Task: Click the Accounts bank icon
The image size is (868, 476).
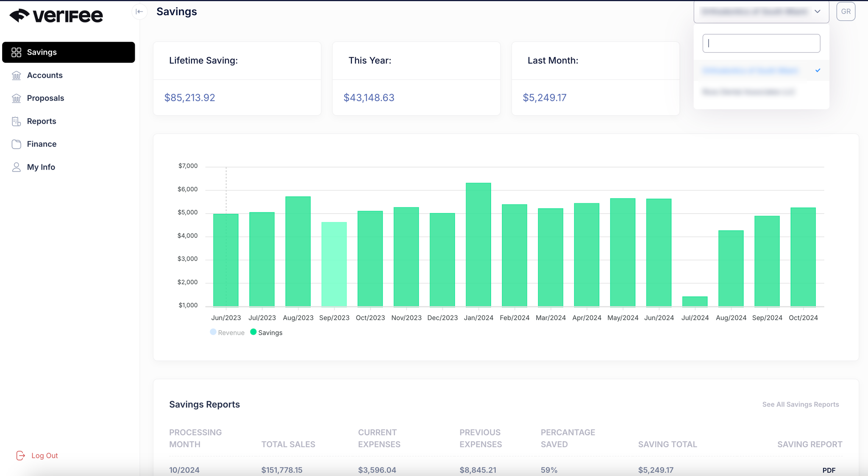Action: [x=16, y=75]
